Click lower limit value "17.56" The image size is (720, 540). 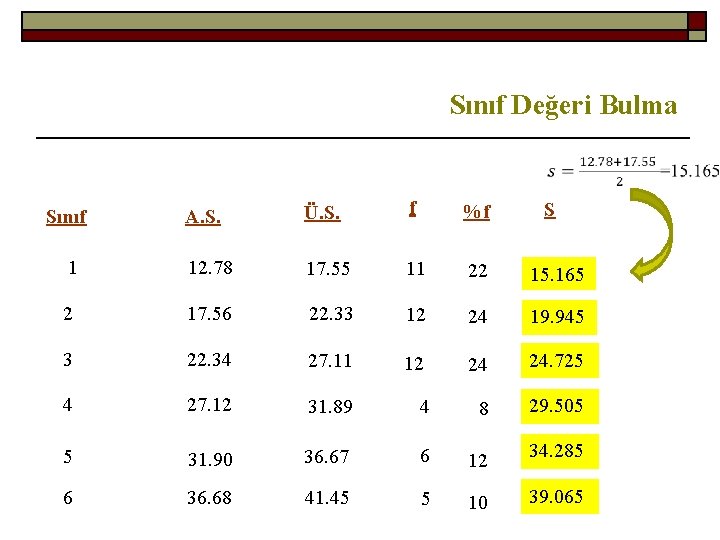tap(209, 314)
